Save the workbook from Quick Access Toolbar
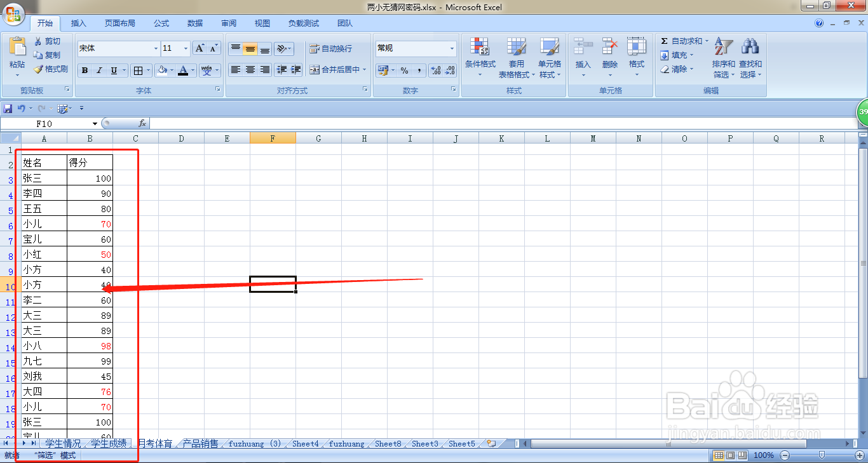This screenshot has width=868, height=463. tap(8, 108)
